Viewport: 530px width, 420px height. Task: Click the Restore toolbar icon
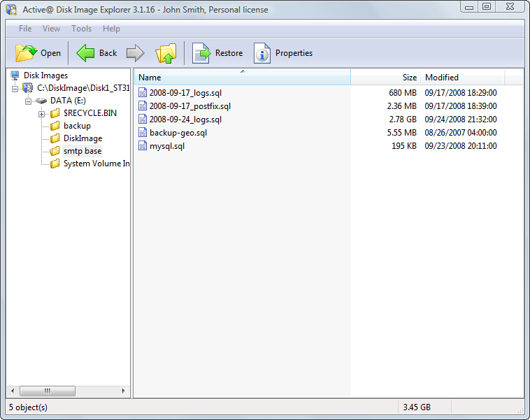[x=201, y=53]
